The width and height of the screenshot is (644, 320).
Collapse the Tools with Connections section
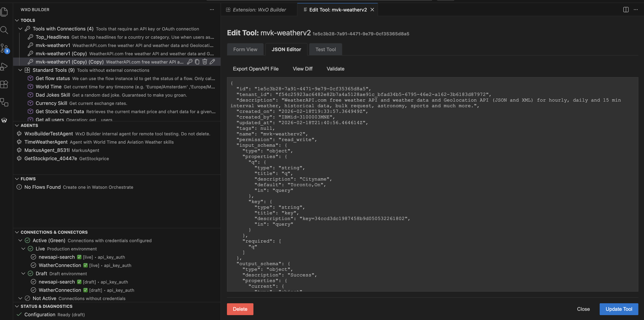(20, 29)
